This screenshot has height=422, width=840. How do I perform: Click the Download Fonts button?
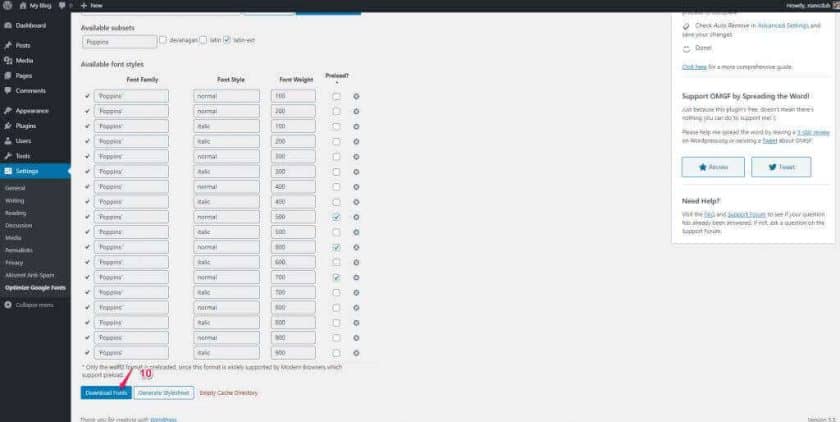(106, 393)
